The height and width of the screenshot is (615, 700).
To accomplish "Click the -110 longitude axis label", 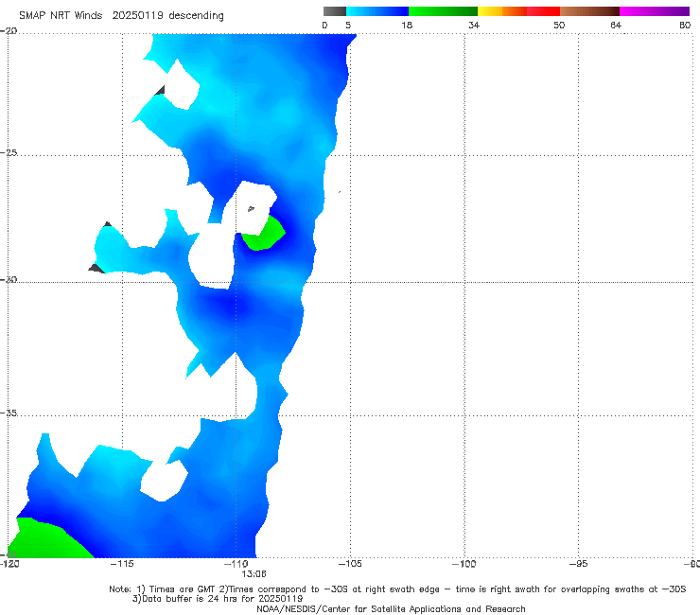I will coord(236,564).
